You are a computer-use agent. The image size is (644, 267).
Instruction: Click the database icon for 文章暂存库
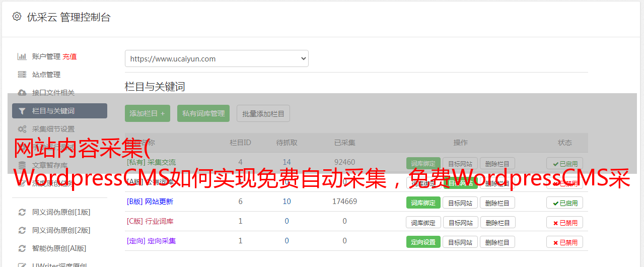[x=22, y=165]
